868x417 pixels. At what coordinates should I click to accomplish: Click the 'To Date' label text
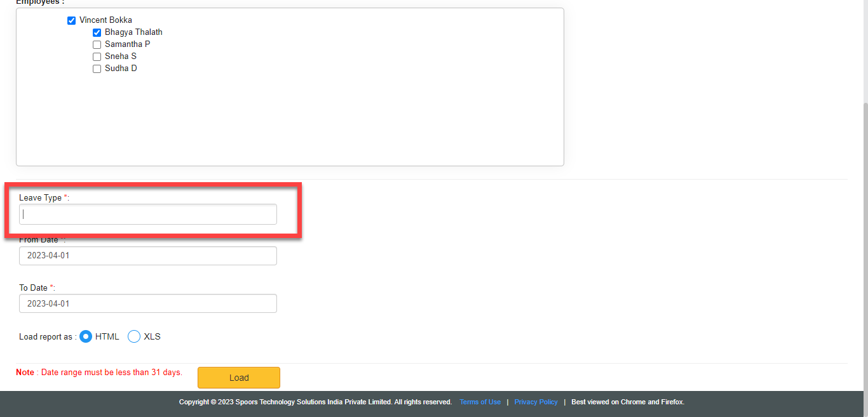coord(33,288)
